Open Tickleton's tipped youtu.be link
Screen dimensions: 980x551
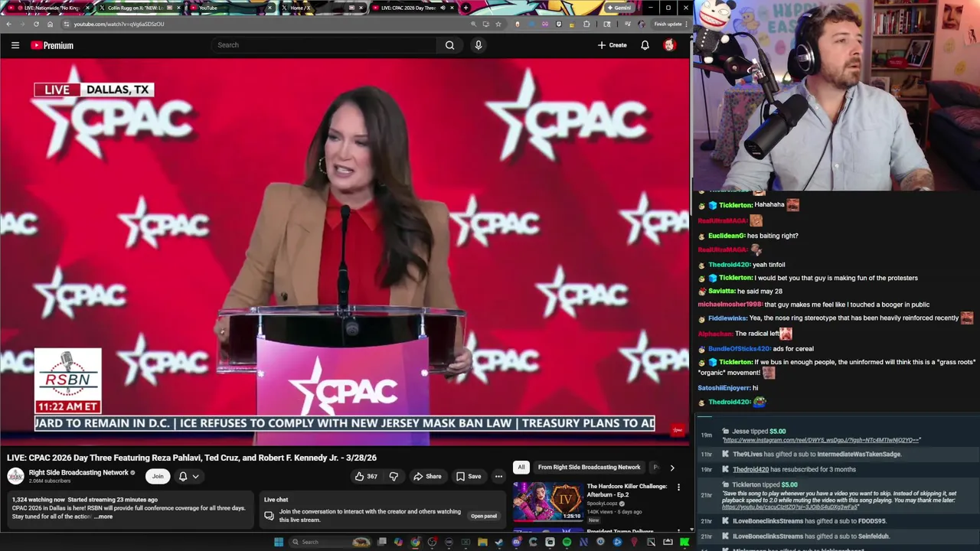click(790, 507)
